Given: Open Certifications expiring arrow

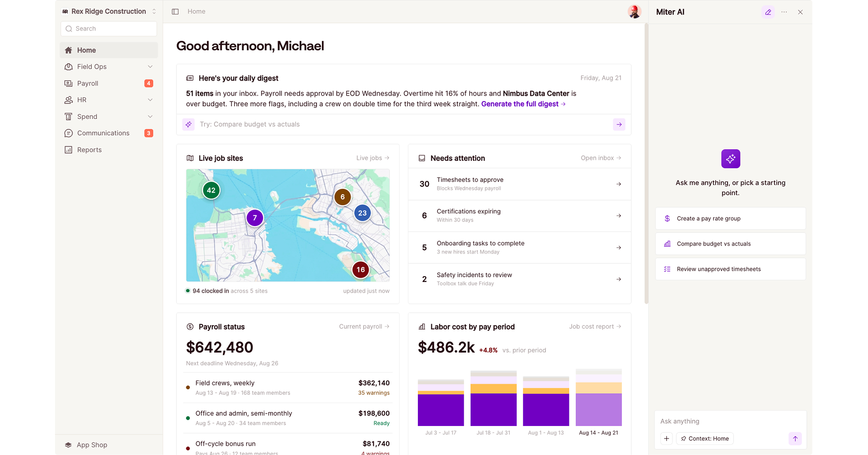Looking at the screenshot, I should [619, 216].
